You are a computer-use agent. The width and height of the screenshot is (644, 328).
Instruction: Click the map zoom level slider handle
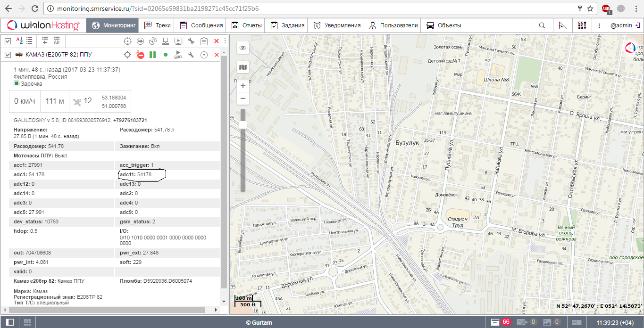(243, 124)
